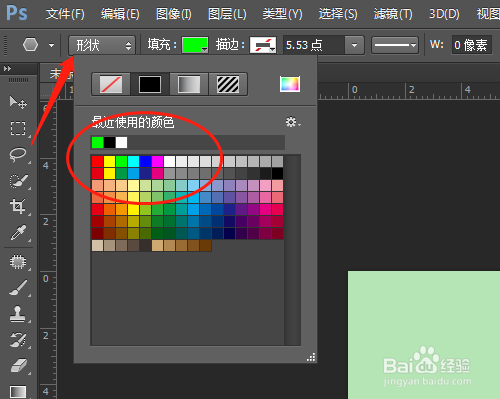Screen dimensions: 500x399
Task: Open the 文件(F) menu
Action: [x=65, y=14]
